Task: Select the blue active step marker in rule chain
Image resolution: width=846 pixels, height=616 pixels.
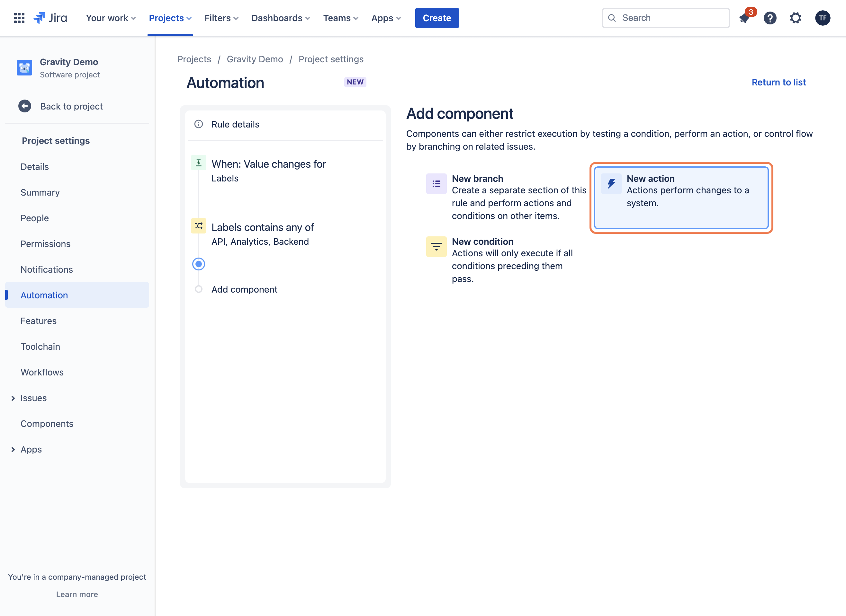Action: click(199, 264)
